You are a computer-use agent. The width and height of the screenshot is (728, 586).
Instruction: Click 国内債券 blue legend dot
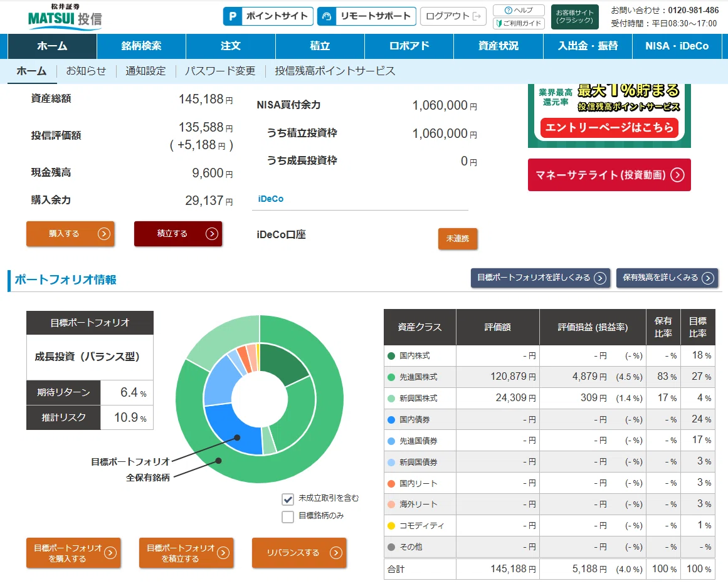[x=391, y=420]
